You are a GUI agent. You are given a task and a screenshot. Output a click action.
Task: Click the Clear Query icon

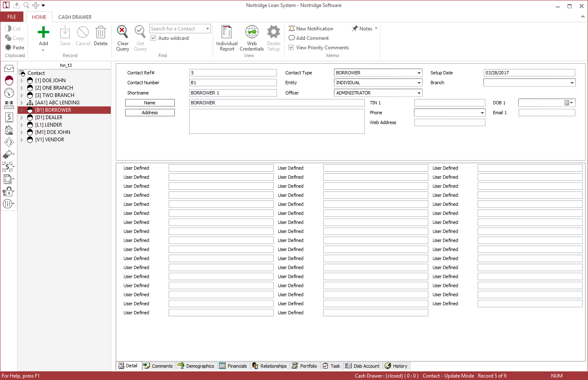(x=122, y=32)
